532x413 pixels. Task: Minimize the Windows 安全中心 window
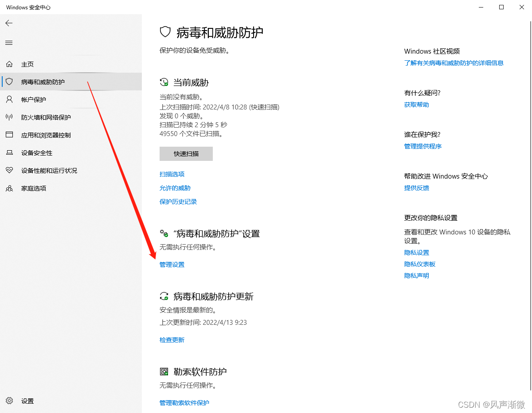point(481,7)
